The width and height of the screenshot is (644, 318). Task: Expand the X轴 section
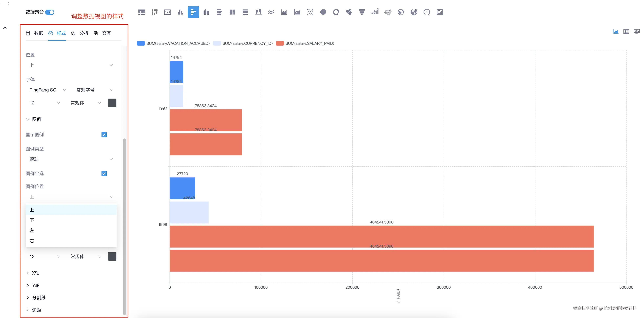[35, 273]
